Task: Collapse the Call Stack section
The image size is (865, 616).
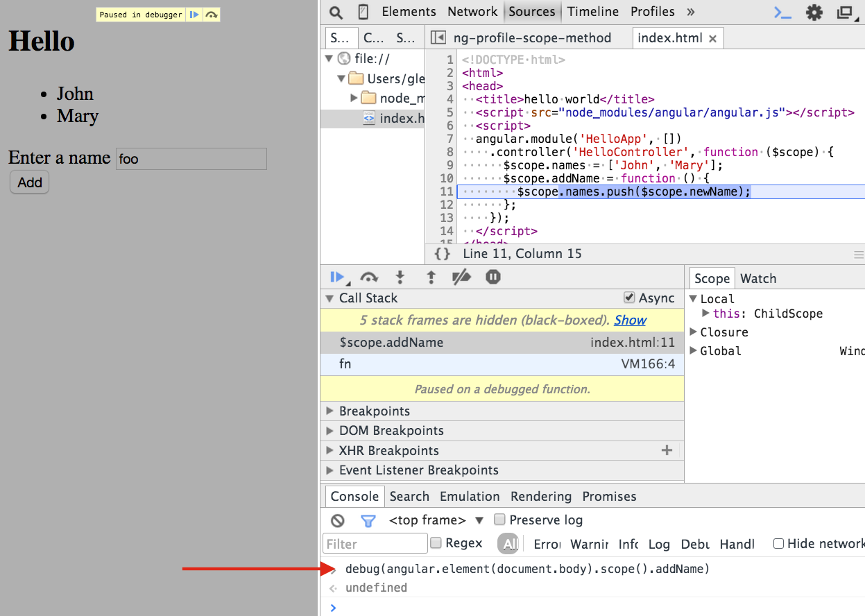Action: click(329, 298)
